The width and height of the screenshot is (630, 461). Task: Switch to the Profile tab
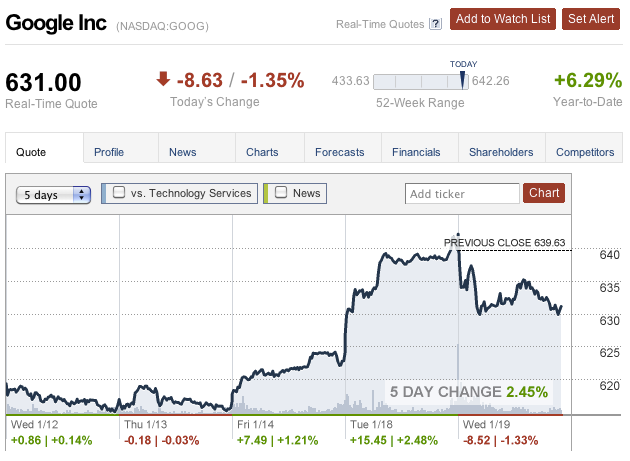109,152
